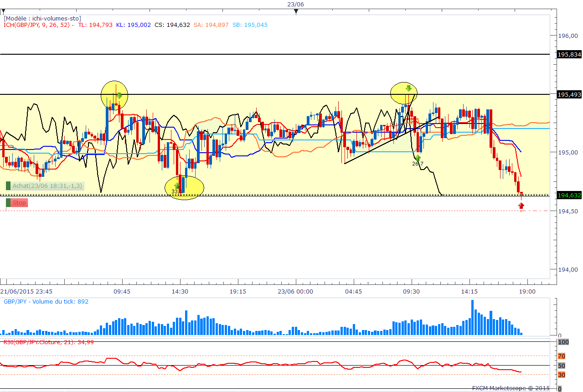
Task: Click the 21/06/2015 23:45 time axis label
Action: tap(26, 291)
